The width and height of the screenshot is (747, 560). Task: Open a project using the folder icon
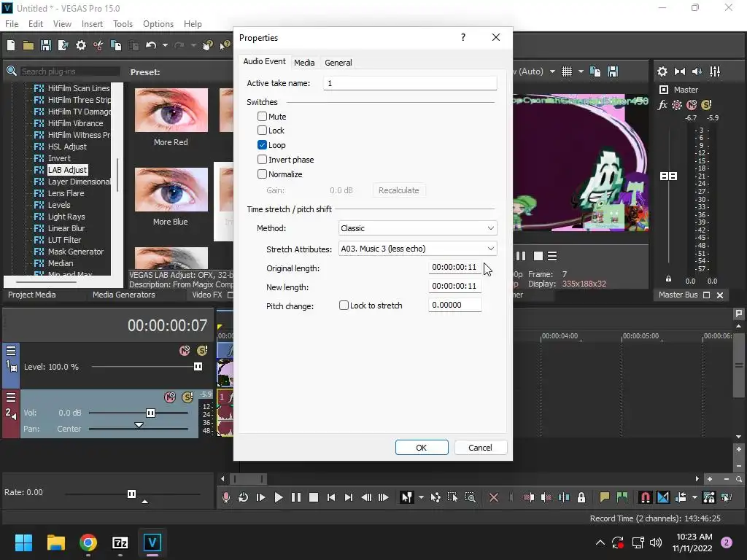28,45
